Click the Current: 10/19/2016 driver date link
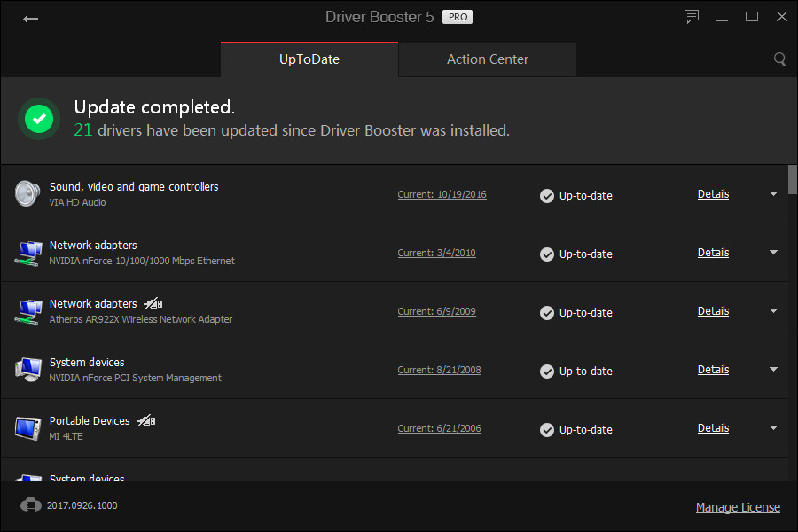Viewport: 798px width, 532px height. click(x=442, y=194)
